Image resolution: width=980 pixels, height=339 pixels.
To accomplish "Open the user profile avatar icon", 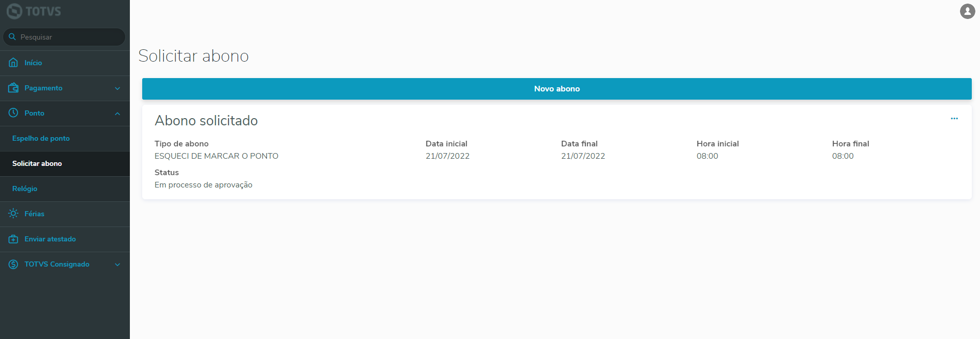I will click(968, 11).
